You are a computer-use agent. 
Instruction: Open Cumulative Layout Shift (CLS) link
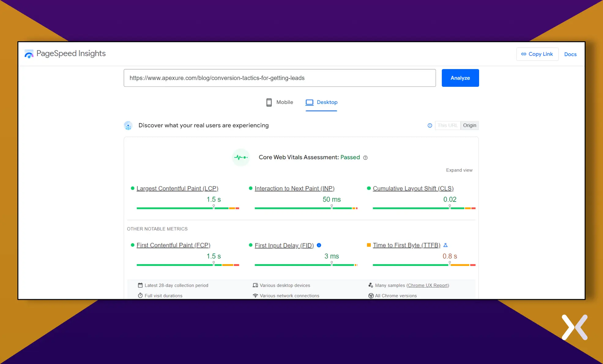(x=413, y=189)
